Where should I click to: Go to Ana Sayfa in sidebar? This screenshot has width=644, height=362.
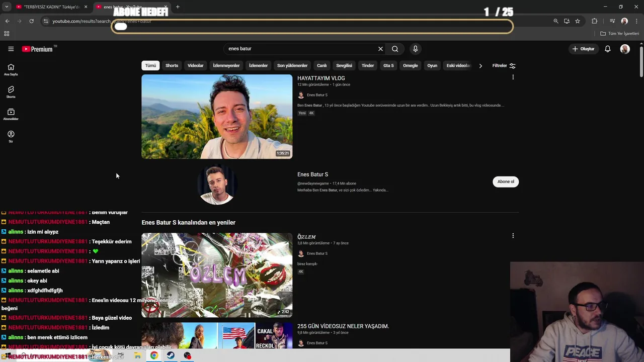11,70
